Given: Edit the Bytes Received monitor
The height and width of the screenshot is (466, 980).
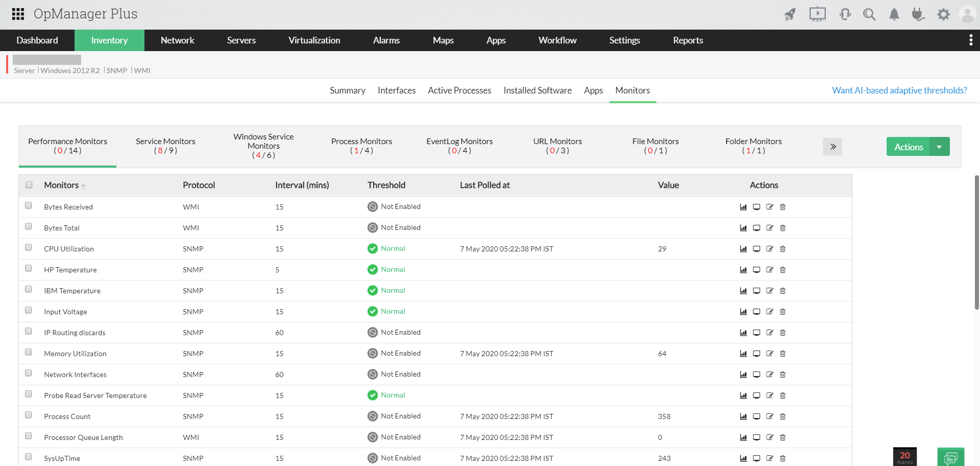Looking at the screenshot, I should pos(770,207).
